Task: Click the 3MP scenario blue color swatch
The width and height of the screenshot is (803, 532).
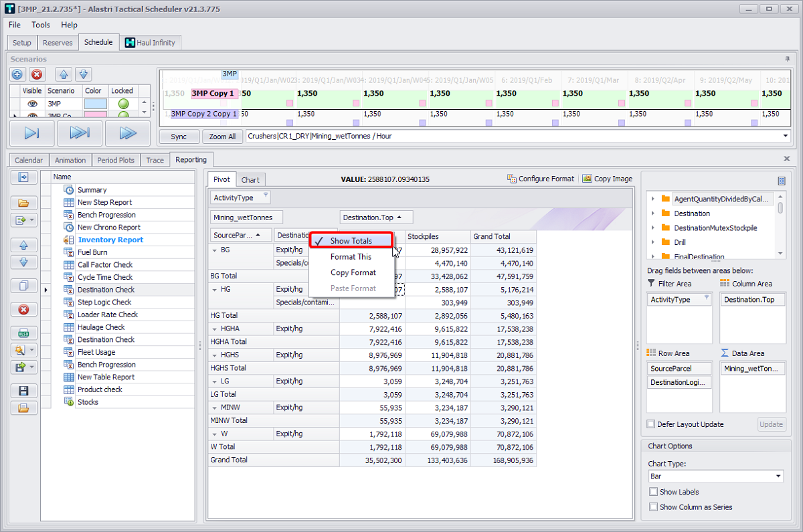Action: coord(95,104)
